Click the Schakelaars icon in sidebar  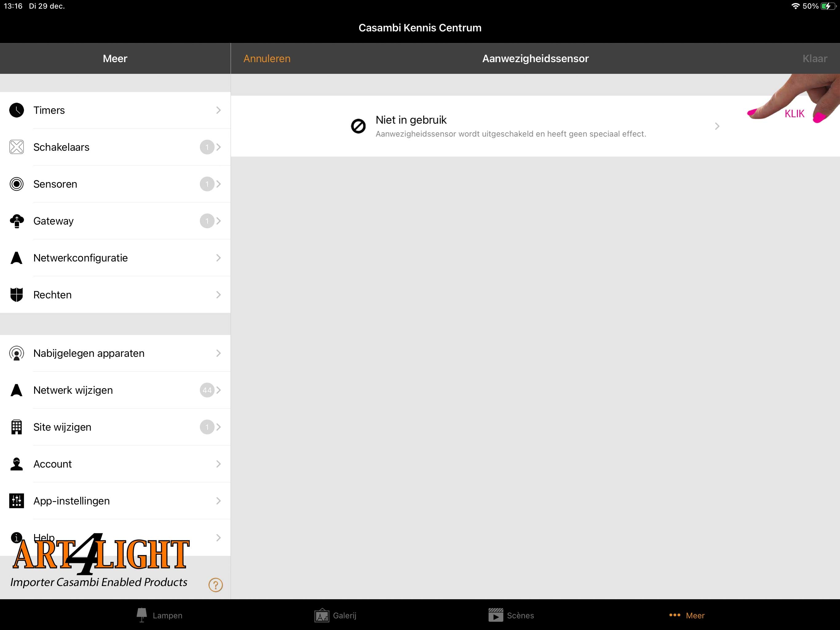click(x=17, y=147)
